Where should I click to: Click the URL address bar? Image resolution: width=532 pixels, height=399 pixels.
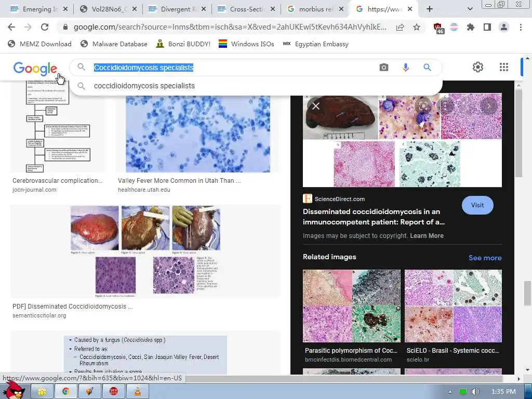(230, 27)
